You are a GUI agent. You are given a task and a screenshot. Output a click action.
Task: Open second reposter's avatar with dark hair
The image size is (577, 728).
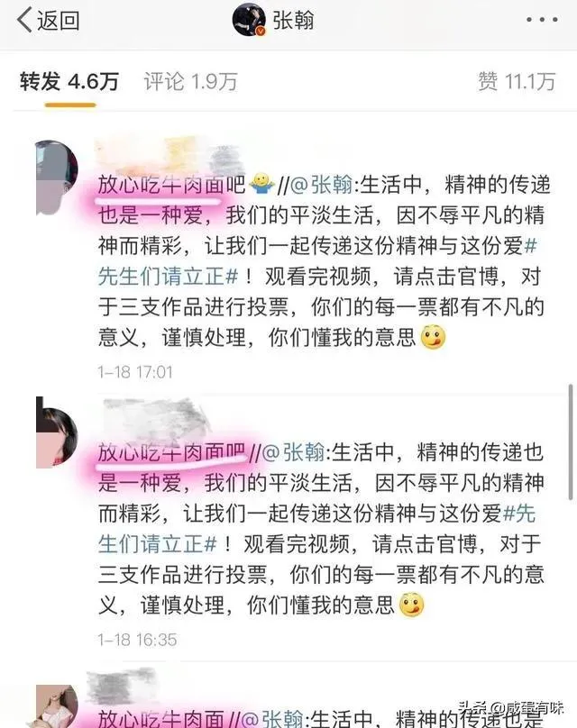pyautogui.click(x=57, y=432)
